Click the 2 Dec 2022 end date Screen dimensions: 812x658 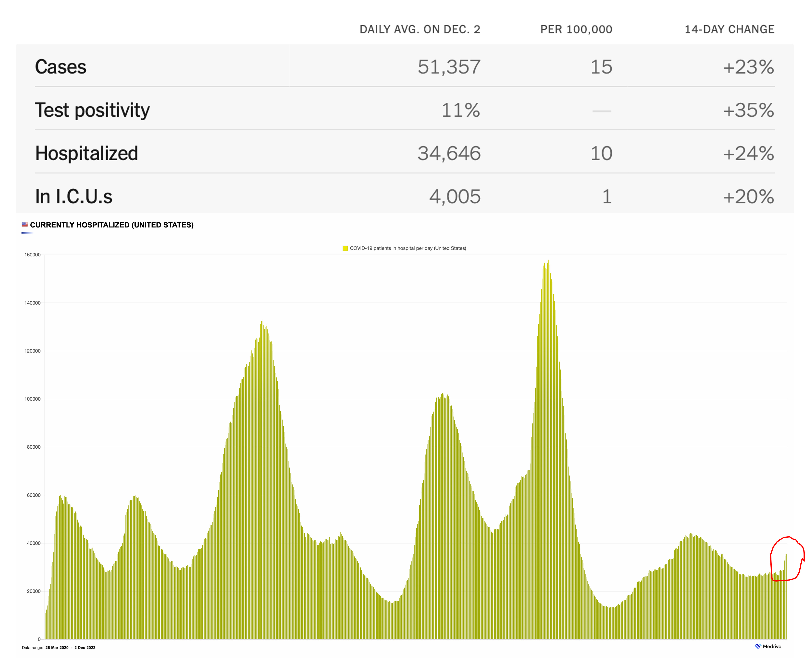(85, 647)
